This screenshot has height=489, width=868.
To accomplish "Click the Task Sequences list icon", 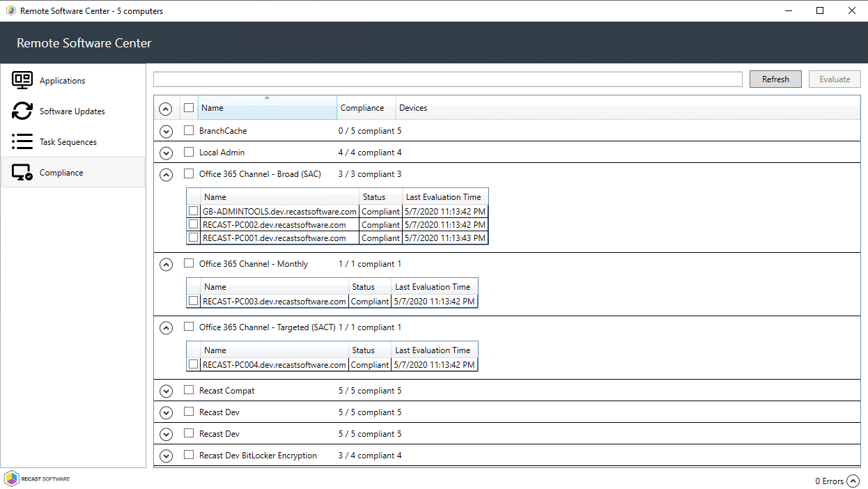I will pos(22,141).
